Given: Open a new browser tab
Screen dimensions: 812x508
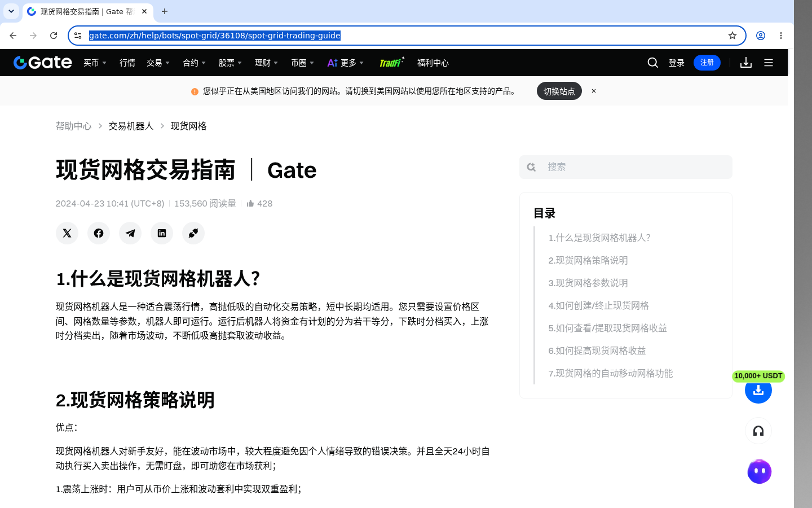Looking at the screenshot, I should (x=165, y=11).
